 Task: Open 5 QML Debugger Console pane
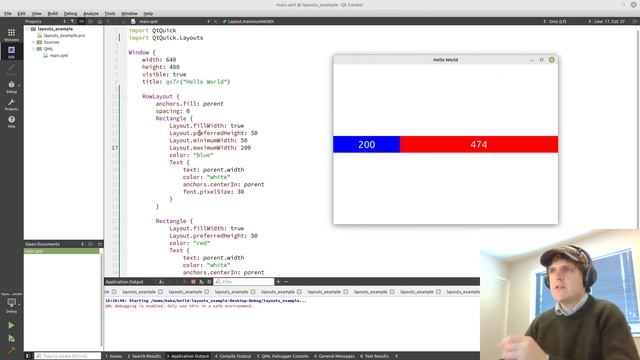coord(282,356)
